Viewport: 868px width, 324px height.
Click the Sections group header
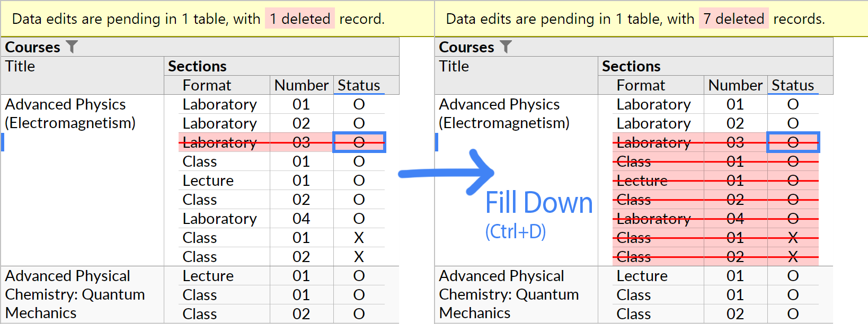197,66
